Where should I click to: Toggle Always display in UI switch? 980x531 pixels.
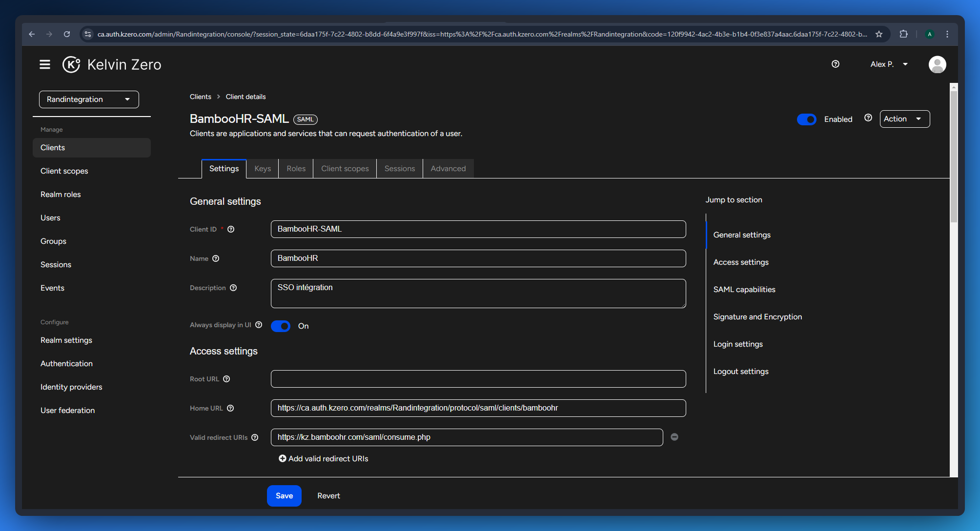coord(281,326)
